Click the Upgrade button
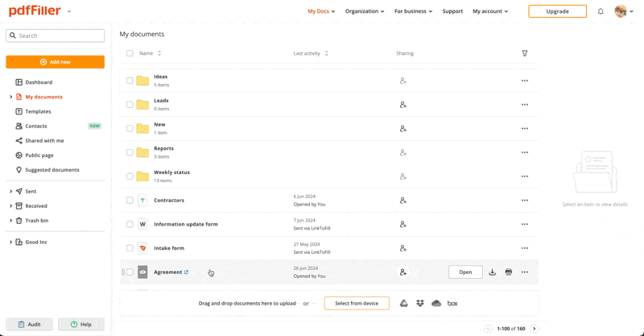This screenshot has width=644, height=336. (557, 11)
